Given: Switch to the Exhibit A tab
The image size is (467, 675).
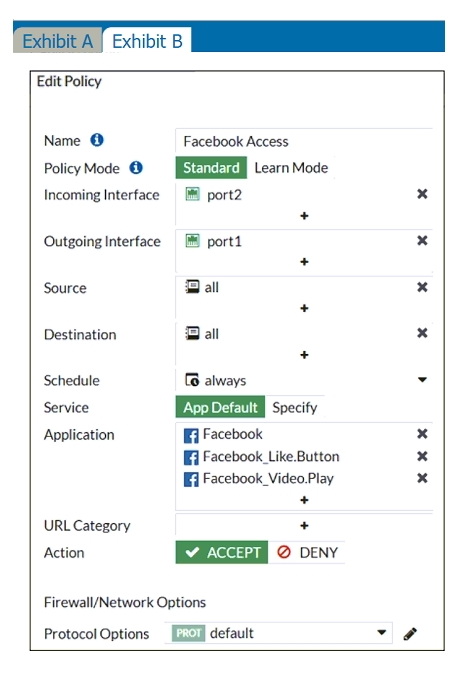Looking at the screenshot, I should [58, 41].
